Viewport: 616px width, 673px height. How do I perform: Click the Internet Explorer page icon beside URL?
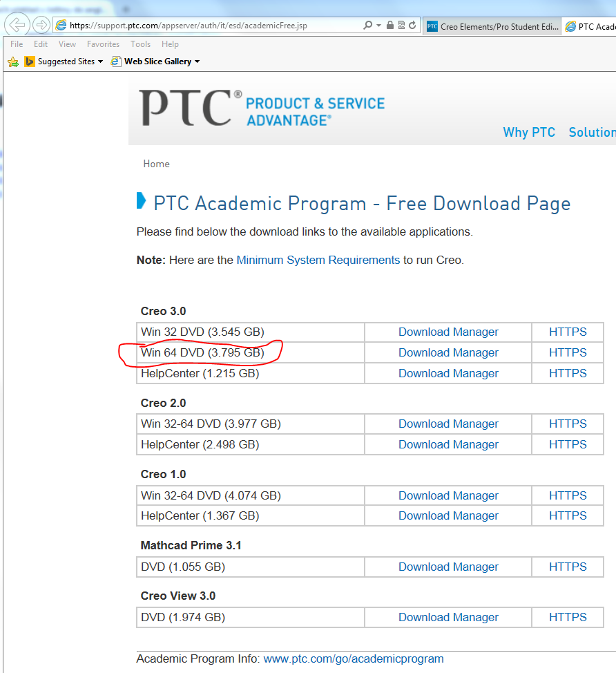point(61,26)
